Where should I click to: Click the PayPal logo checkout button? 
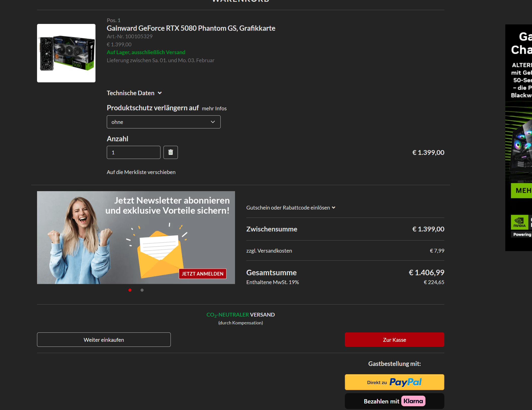point(405,382)
